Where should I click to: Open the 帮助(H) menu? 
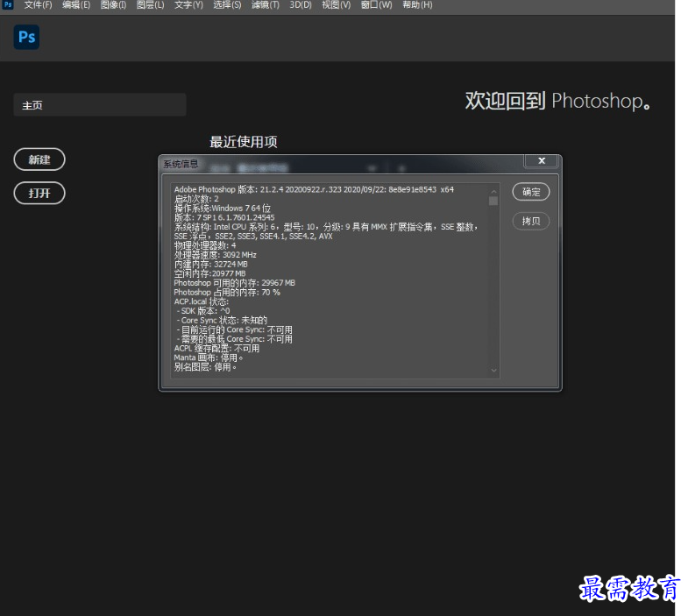(417, 5)
